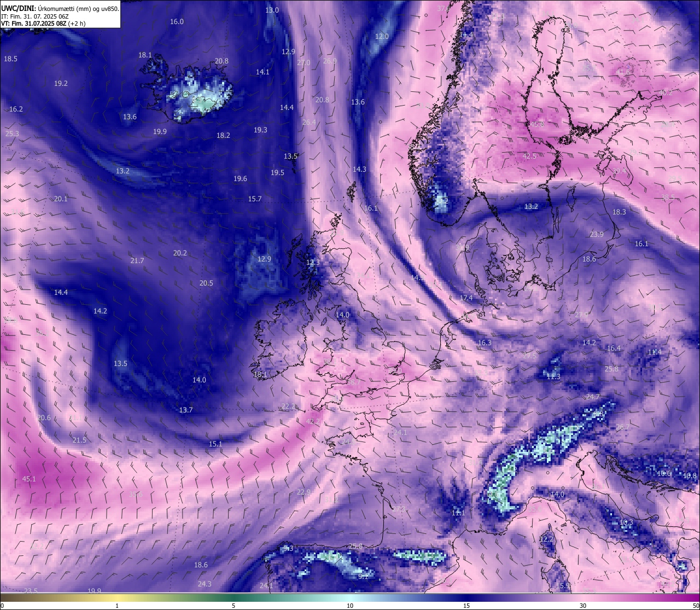Click the '5' tick label on the colour scale

click(234, 606)
